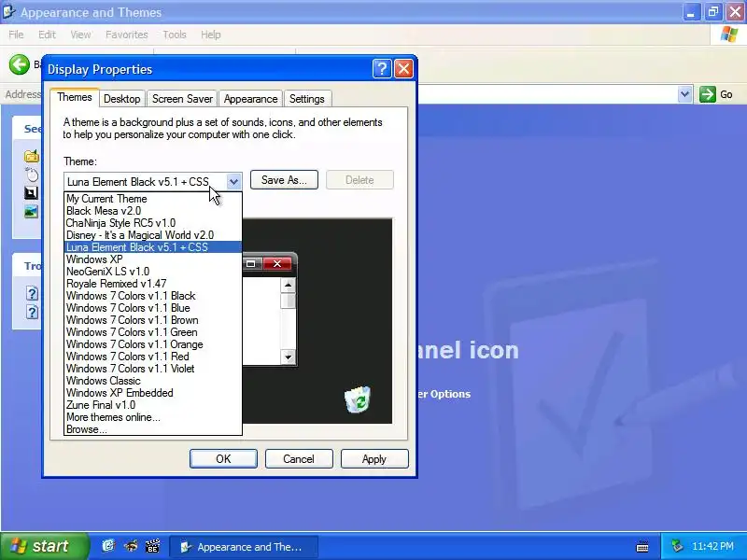This screenshot has height=560, width=747.
Task: Collapse the Theme dropdown arrow
Action: coord(233,181)
